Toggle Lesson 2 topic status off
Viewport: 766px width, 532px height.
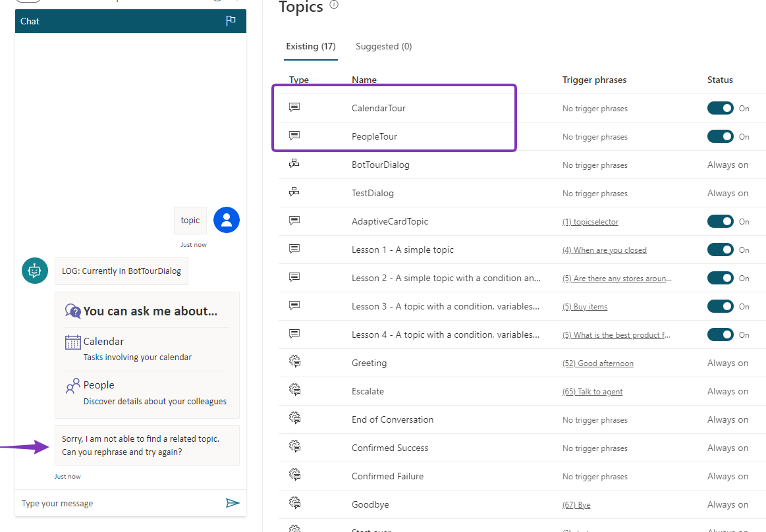pyautogui.click(x=720, y=278)
